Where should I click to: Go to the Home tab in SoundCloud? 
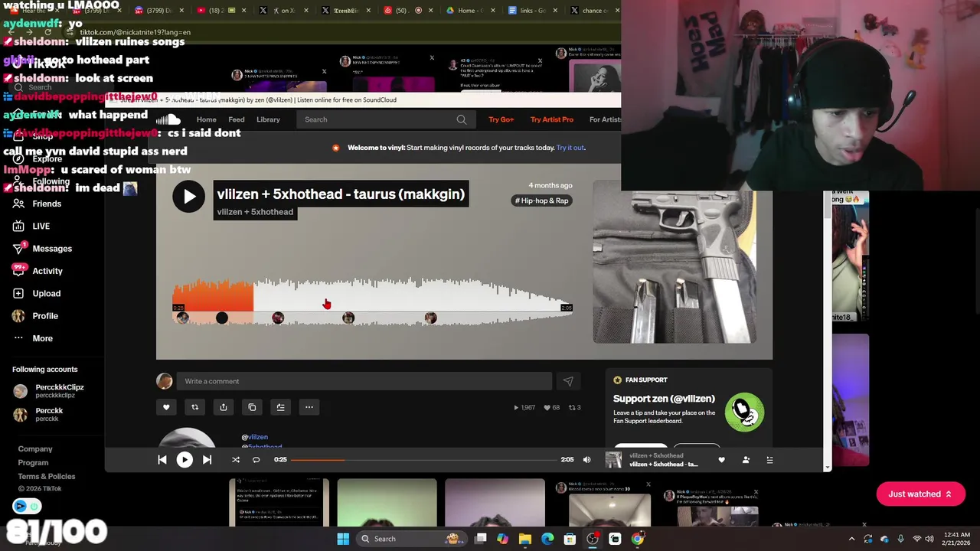click(206, 119)
